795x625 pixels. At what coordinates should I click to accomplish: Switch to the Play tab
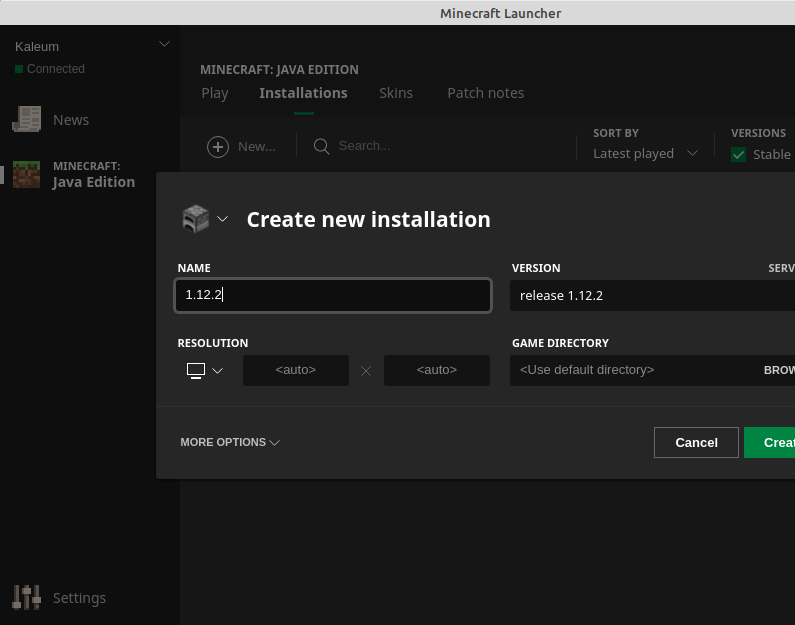[215, 93]
